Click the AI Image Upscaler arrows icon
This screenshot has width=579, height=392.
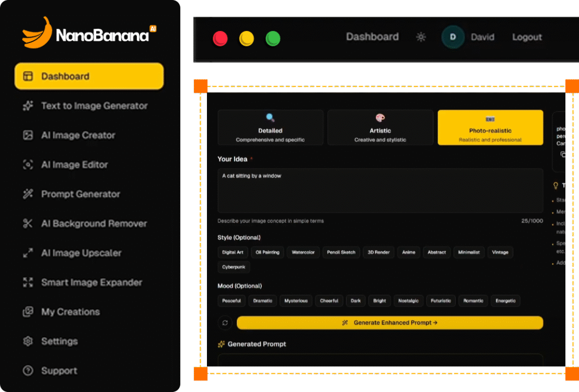tap(27, 253)
